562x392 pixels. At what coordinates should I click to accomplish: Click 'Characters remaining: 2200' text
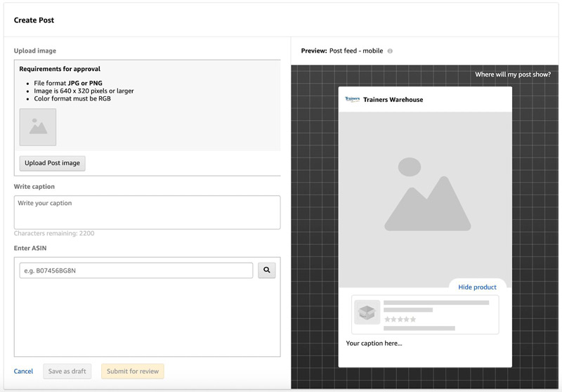tap(54, 233)
